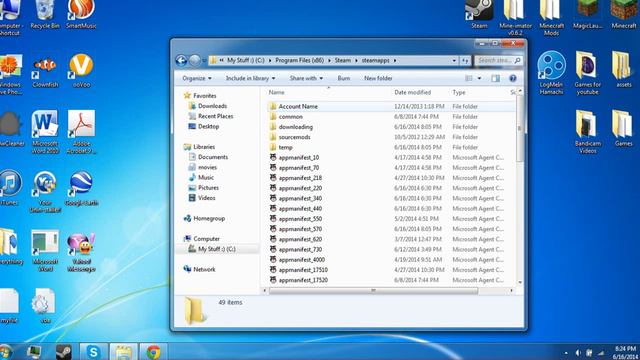Open the Mine-imator desktop folder
Image resolution: width=640 pixels, height=360 pixels.
click(x=515, y=18)
